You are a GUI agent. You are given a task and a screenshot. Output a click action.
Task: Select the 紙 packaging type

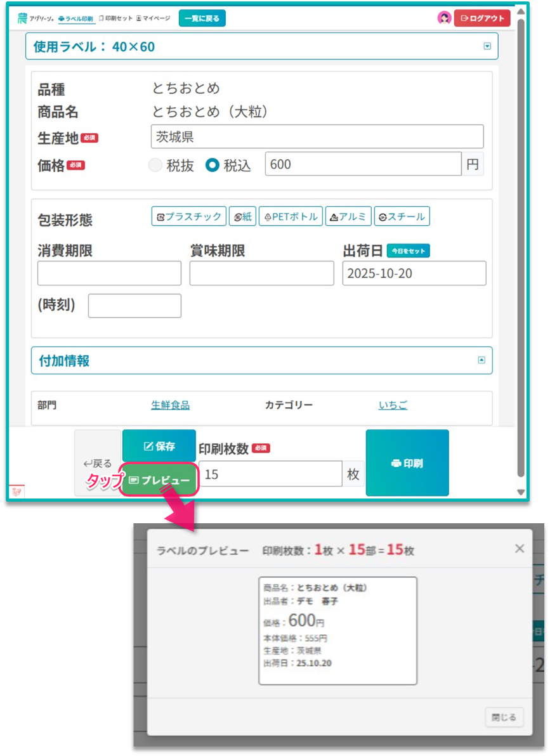coord(242,217)
